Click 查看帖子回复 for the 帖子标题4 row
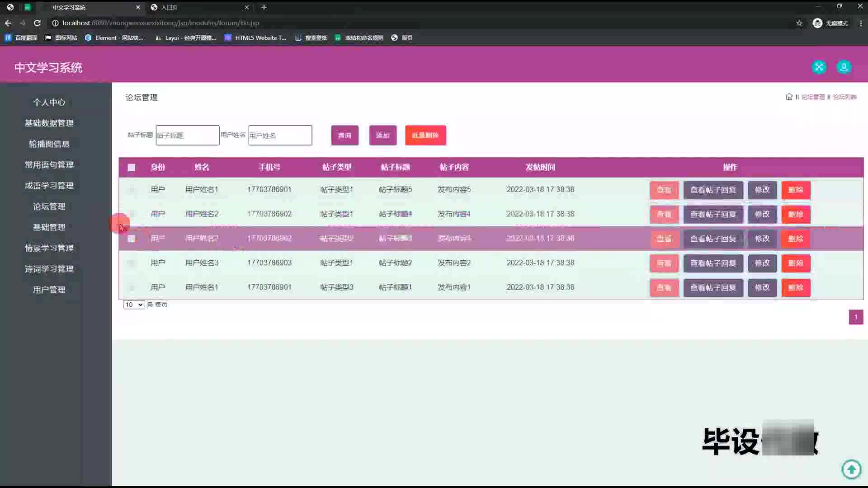Screen dimensions: 868x488 coord(713,214)
